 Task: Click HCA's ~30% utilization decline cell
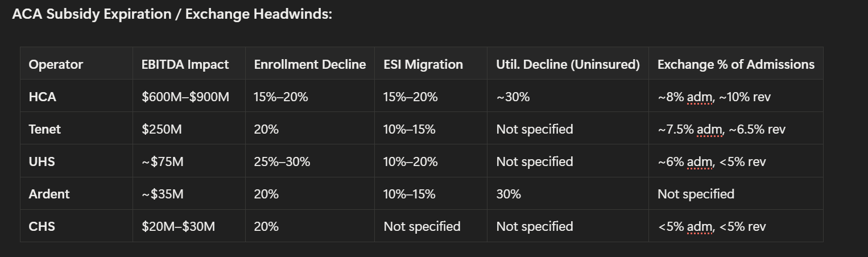pyautogui.click(x=512, y=97)
